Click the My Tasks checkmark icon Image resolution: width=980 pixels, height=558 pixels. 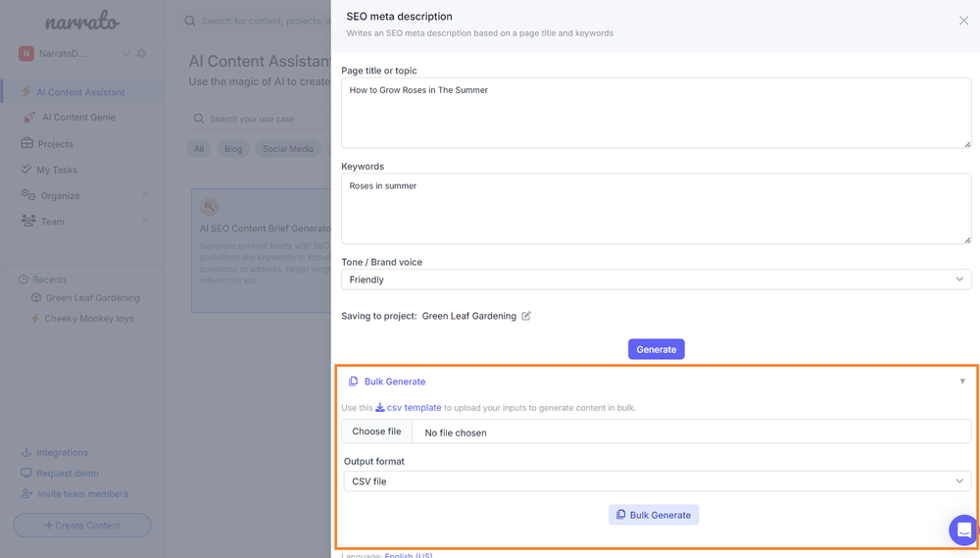26,169
